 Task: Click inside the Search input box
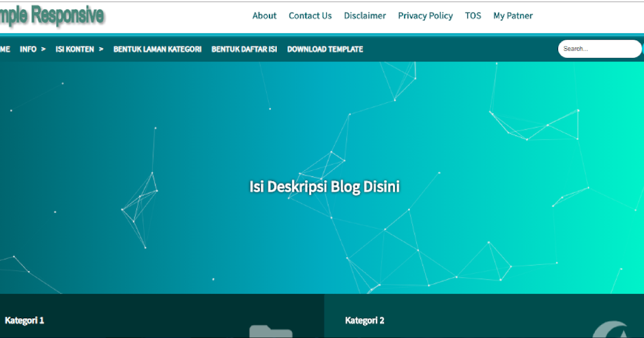coord(599,48)
